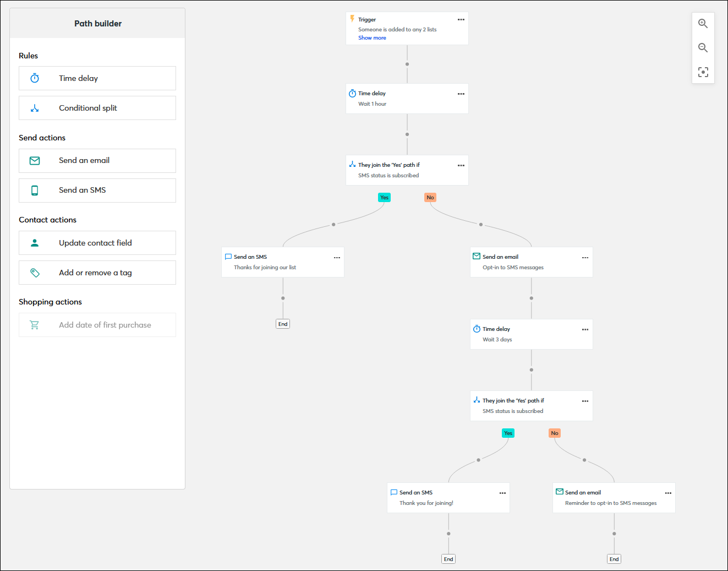
Task: Click the No label under the first split
Action: (x=430, y=197)
